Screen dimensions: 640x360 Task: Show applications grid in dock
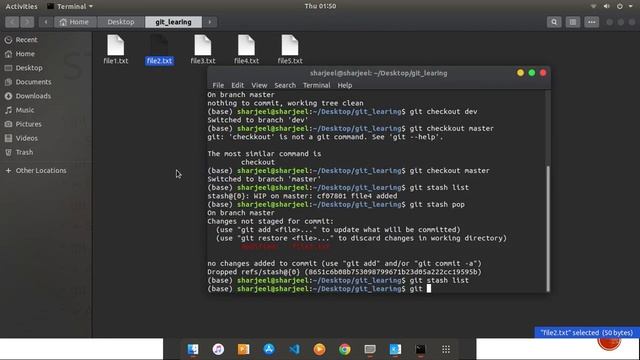(446, 349)
